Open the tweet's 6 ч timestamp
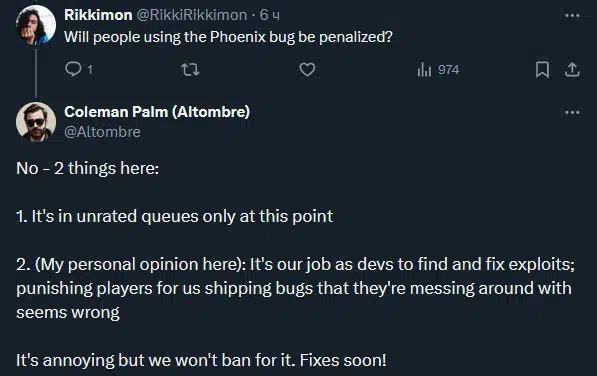The height and width of the screenshot is (376, 597). tap(270, 15)
